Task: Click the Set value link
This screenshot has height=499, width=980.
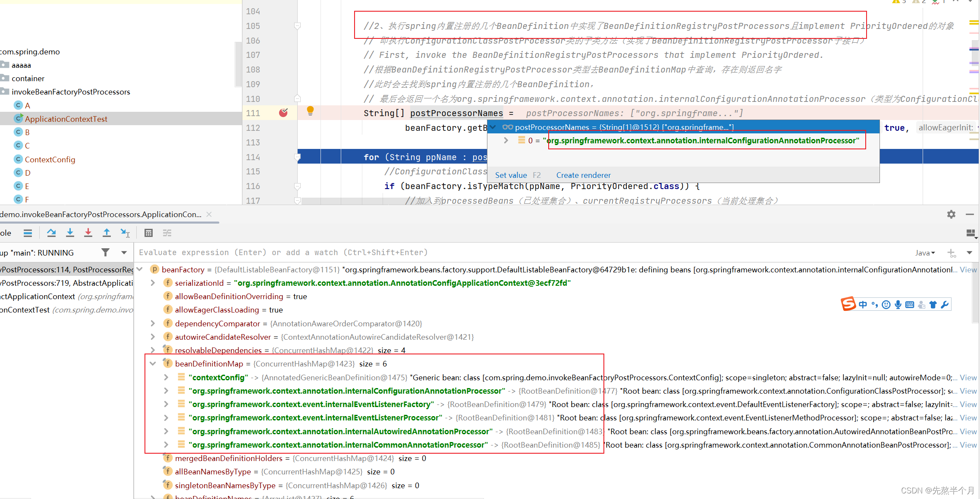Action: 511,175
